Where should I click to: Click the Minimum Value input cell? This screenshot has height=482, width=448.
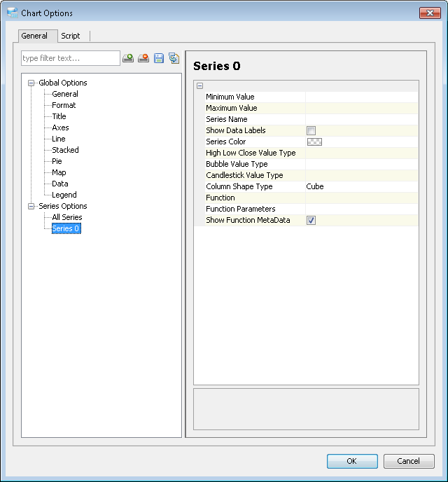point(362,97)
